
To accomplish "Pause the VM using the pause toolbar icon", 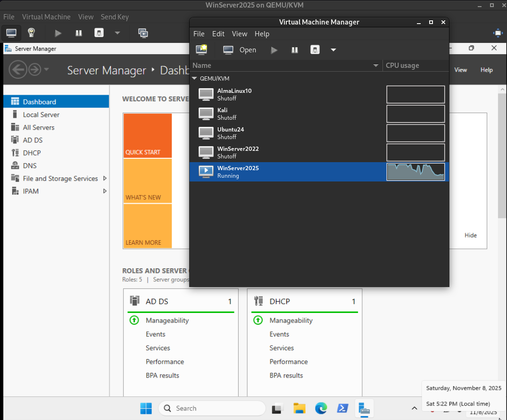I will click(78, 33).
